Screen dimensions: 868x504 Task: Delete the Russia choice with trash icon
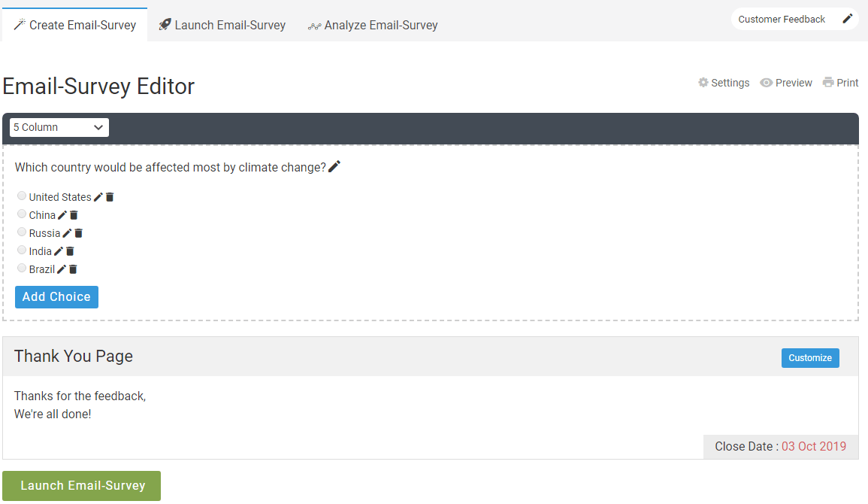coord(78,233)
